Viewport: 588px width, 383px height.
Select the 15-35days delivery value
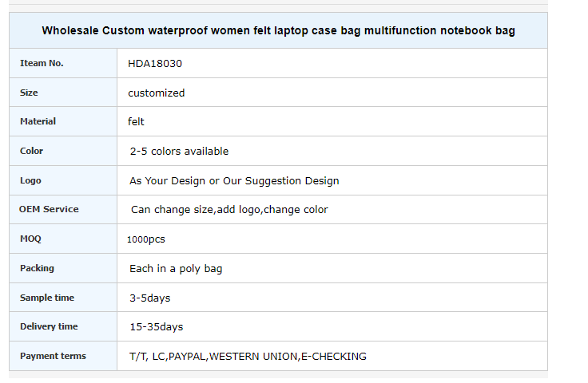157,327
